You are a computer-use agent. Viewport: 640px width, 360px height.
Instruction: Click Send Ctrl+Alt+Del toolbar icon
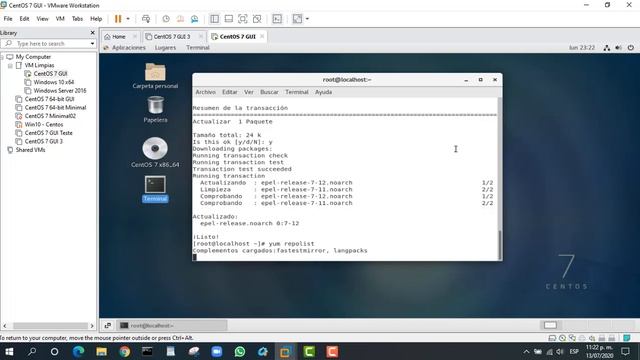click(x=146, y=19)
